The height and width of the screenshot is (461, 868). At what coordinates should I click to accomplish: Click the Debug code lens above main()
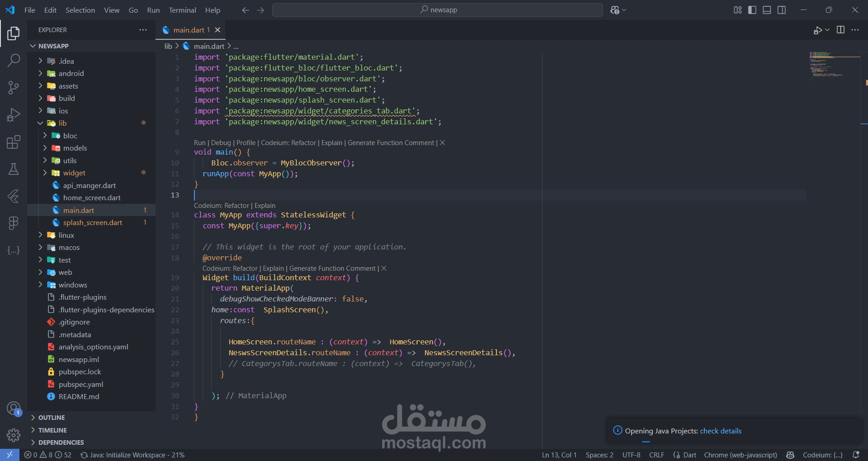[x=221, y=143]
